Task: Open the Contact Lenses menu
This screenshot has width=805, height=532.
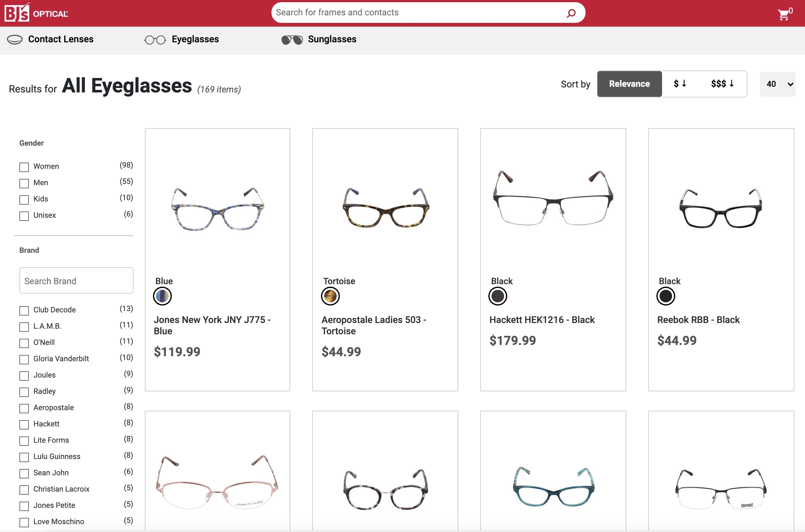Action: [61, 39]
